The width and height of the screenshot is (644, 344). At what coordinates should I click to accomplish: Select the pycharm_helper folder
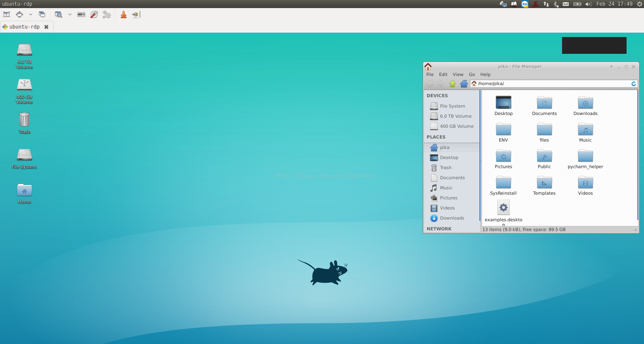[x=586, y=159]
